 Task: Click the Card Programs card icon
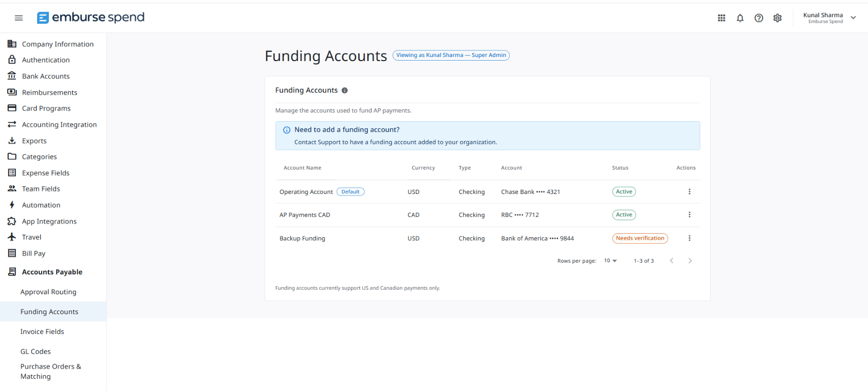pos(12,108)
